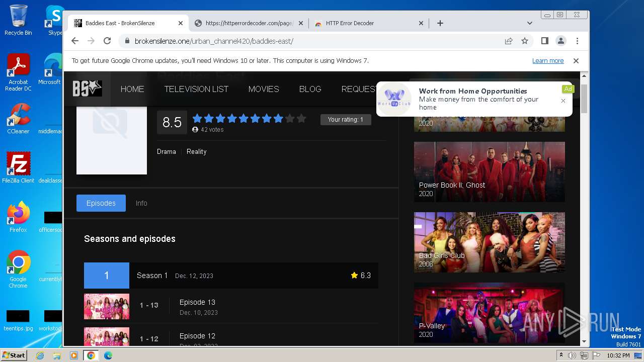644x362 pixels.
Task: Launch Firefox from desktop
Action: point(18,217)
